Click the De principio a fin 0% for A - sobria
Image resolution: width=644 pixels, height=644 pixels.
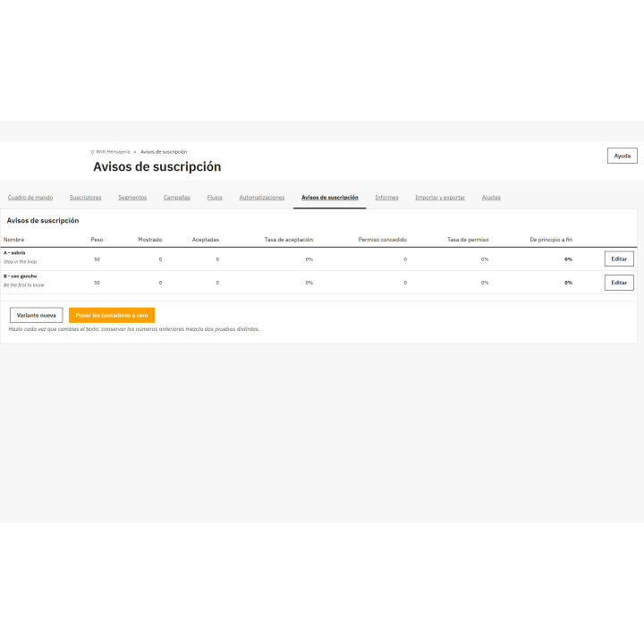[x=568, y=259]
